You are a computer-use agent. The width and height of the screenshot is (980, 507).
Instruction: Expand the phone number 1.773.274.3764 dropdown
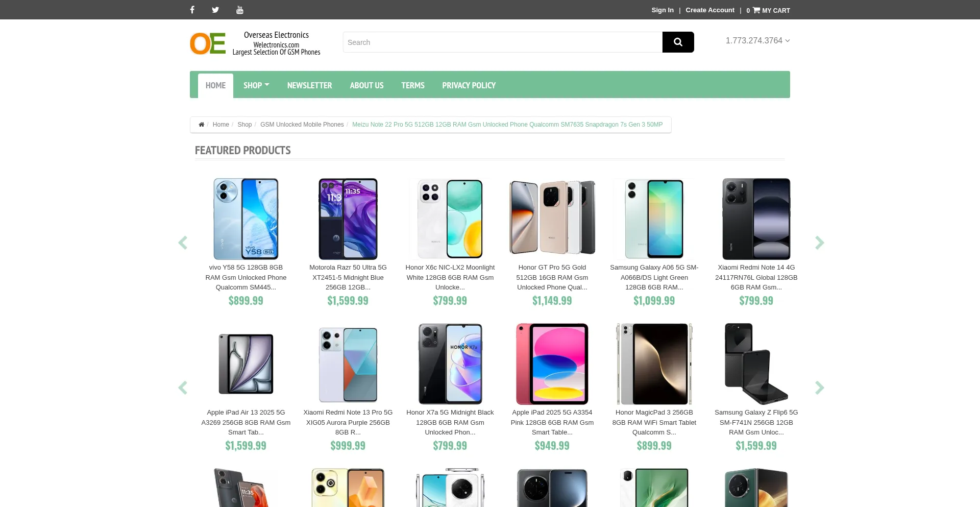pyautogui.click(x=757, y=40)
